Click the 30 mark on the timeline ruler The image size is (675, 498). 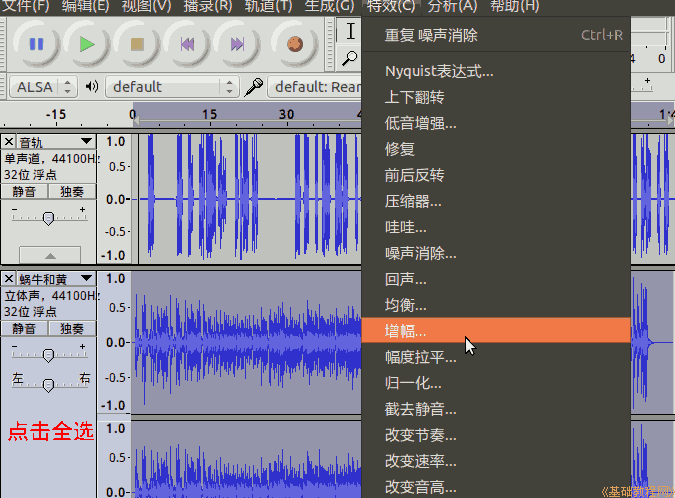click(286, 114)
